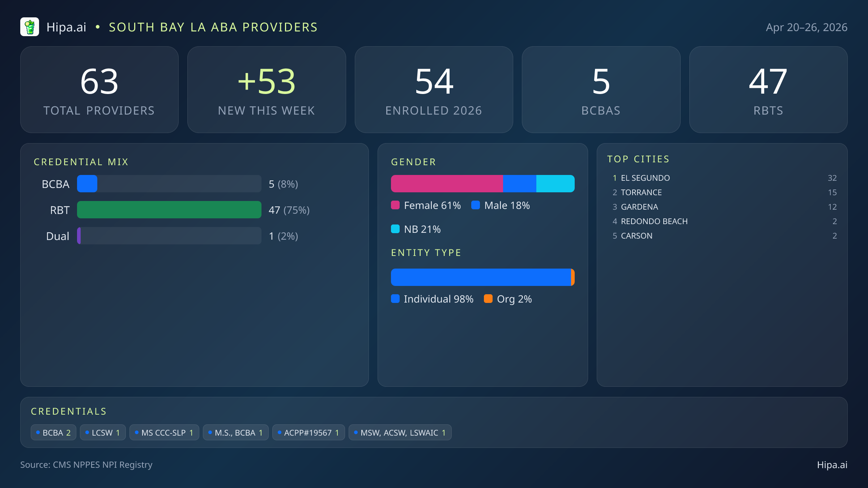Expand the Credential Mix section
This screenshot has height=488, width=868.
(x=81, y=162)
